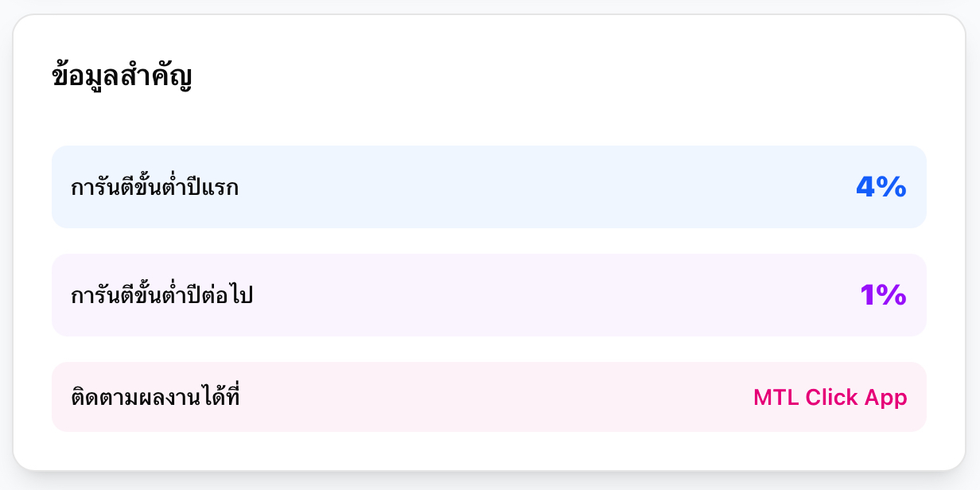The height and width of the screenshot is (490, 980).
Task: Click the MTL Click App link
Action: pyautogui.click(x=830, y=398)
